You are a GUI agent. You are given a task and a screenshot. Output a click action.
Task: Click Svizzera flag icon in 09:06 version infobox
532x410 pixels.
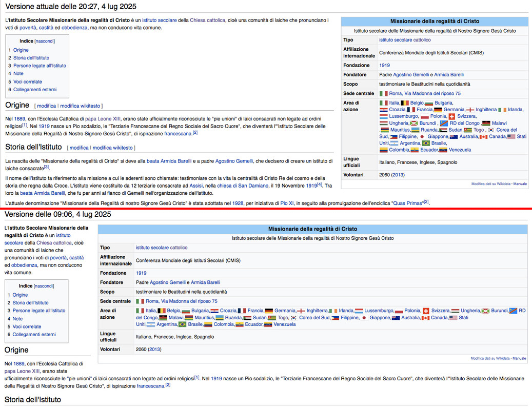(x=426, y=311)
